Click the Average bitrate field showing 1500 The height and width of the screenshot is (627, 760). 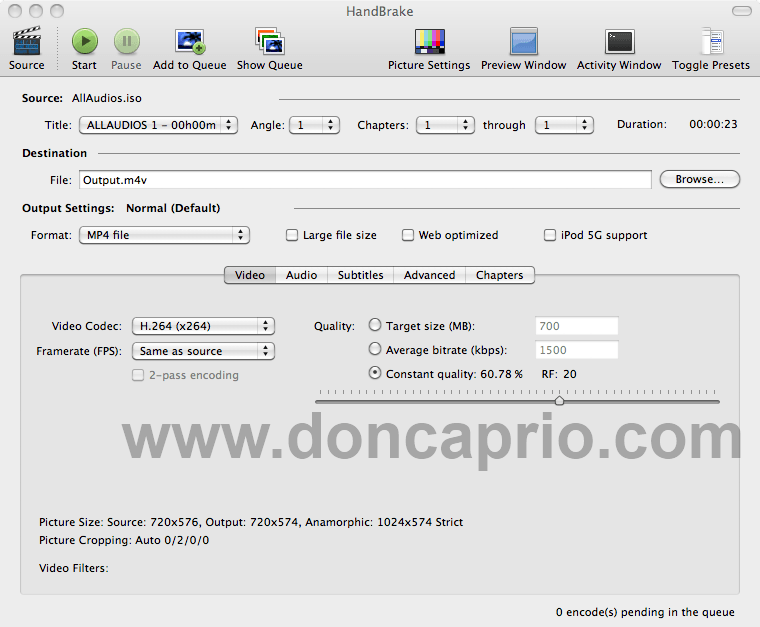pyautogui.click(x=577, y=350)
